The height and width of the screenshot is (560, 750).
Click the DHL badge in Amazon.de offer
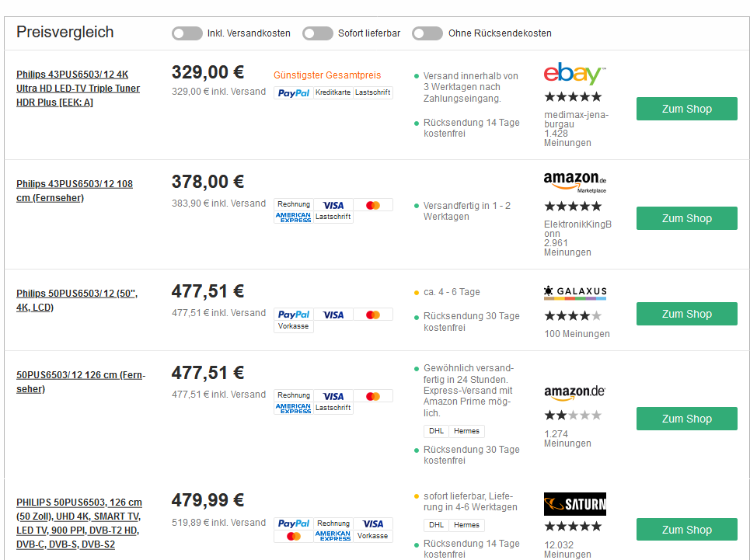(x=436, y=431)
